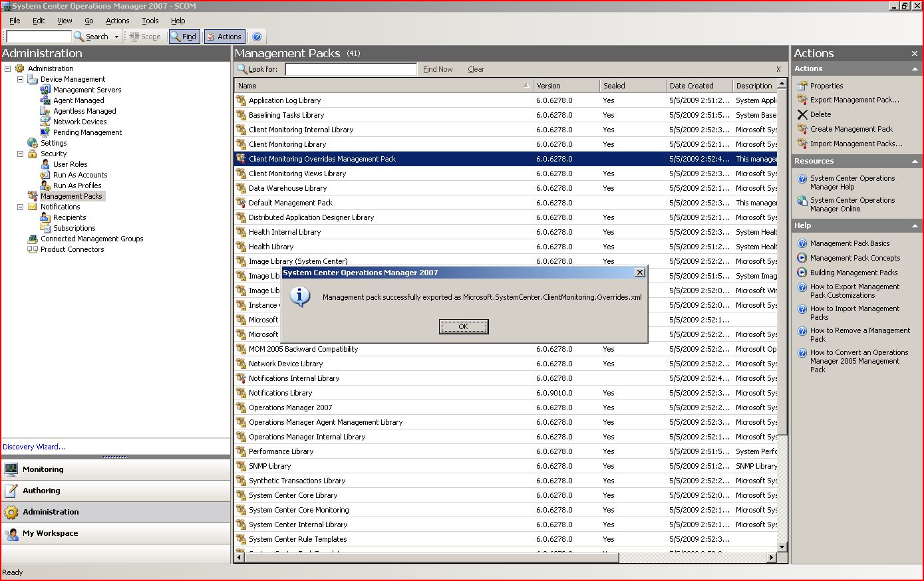Click the Authoring workspace icon
The width and height of the screenshot is (924, 581).
[x=11, y=491]
